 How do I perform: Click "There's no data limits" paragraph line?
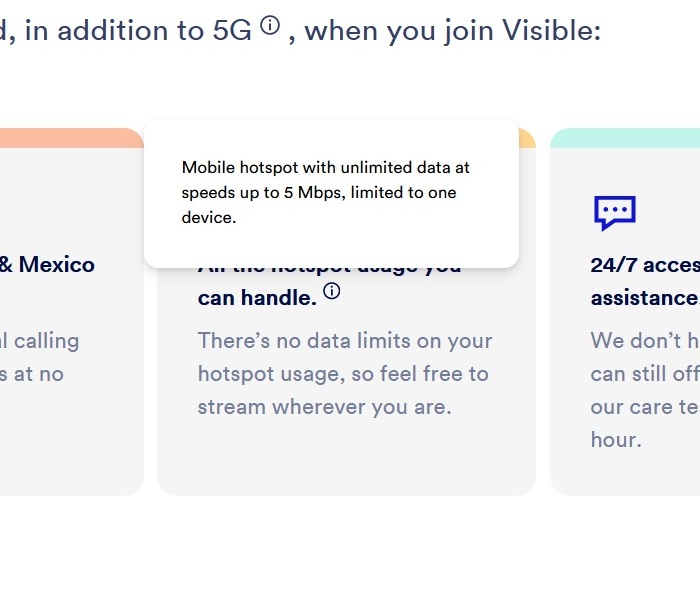[x=345, y=341]
